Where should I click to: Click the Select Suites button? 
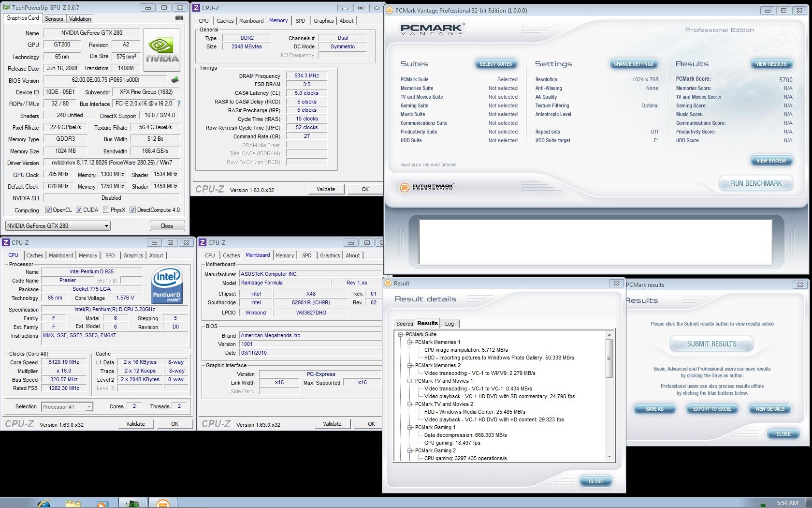pyautogui.click(x=495, y=64)
